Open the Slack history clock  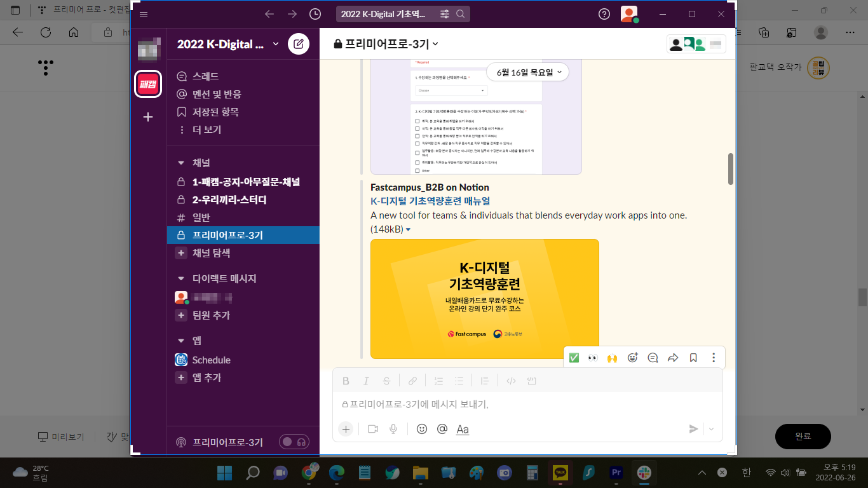[x=315, y=14]
